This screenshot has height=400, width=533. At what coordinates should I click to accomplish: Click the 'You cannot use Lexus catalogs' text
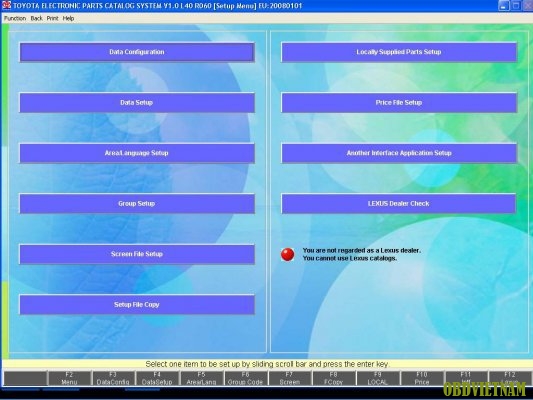coord(350,258)
